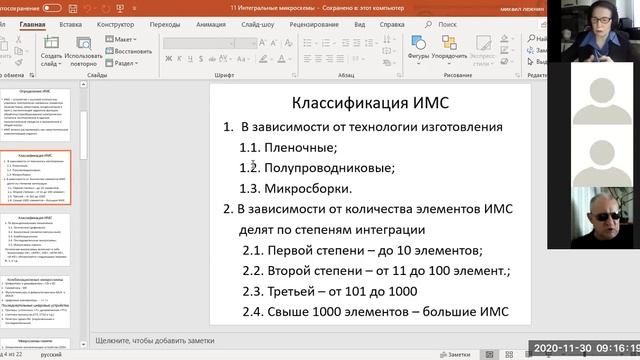This screenshot has width=640, height=360.
Task: Open the Раздел section dropdown
Action: click(x=122, y=63)
